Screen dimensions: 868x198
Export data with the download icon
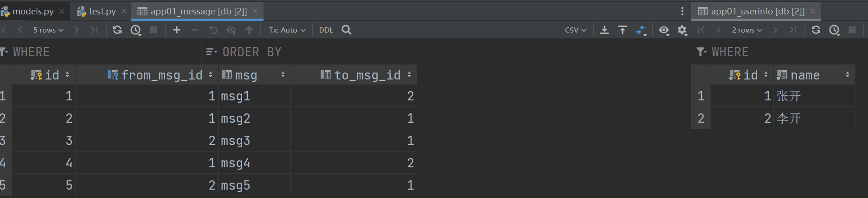pos(604,30)
